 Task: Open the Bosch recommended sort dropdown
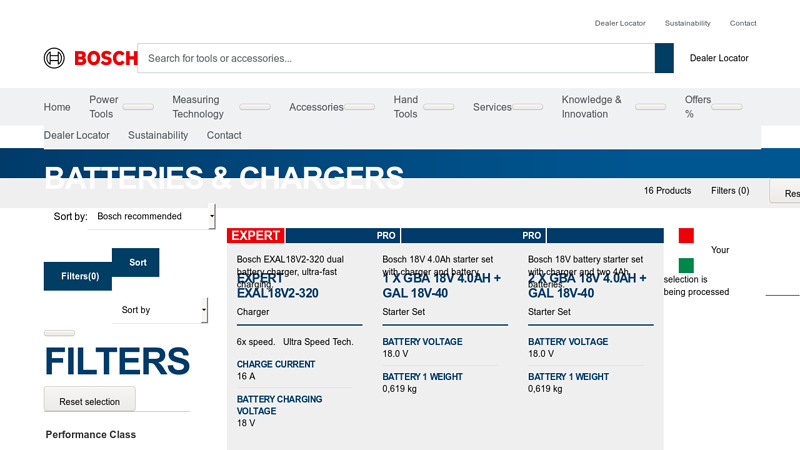(x=151, y=216)
